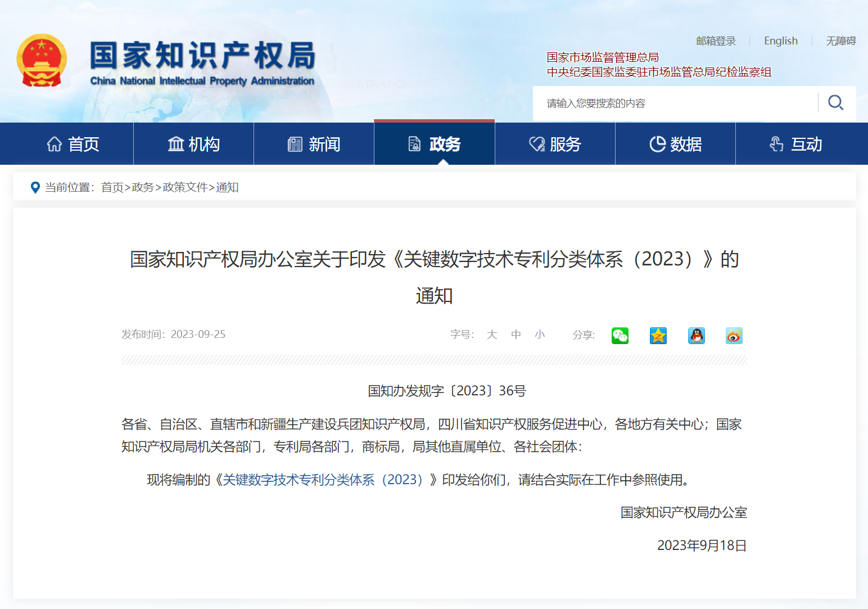Click the search magnifier icon
This screenshot has height=609, width=868.
pos(835,103)
